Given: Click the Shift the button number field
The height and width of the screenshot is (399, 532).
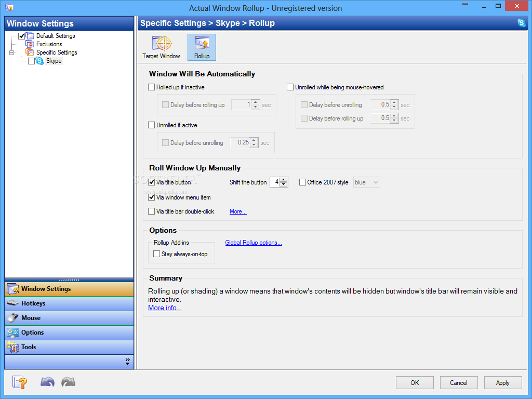Looking at the screenshot, I should point(275,182).
